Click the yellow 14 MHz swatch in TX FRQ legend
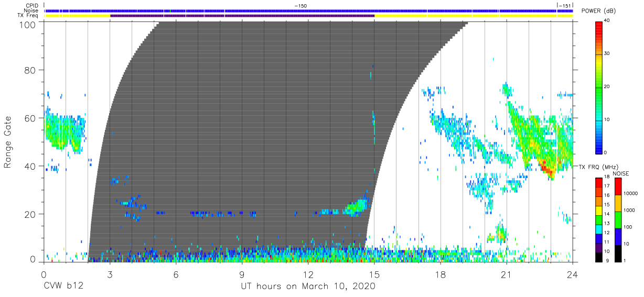Screen dimensions: 644x297 coord(598,211)
